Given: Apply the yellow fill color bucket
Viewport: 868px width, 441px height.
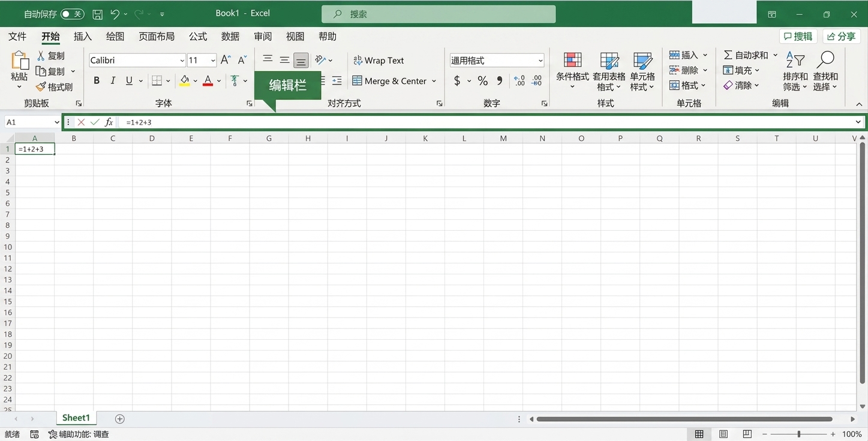Looking at the screenshot, I should [x=185, y=80].
